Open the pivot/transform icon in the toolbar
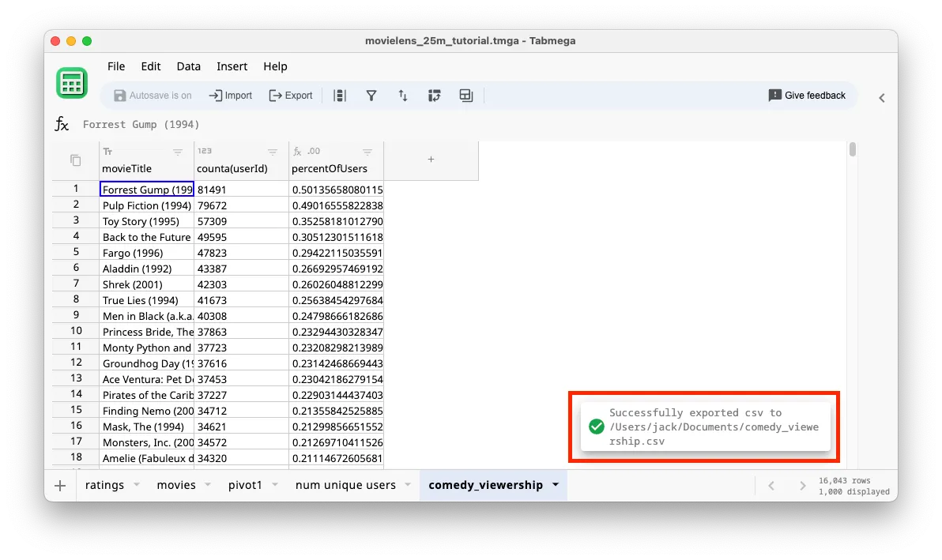This screenshot has width=942, height=560. 434,95
